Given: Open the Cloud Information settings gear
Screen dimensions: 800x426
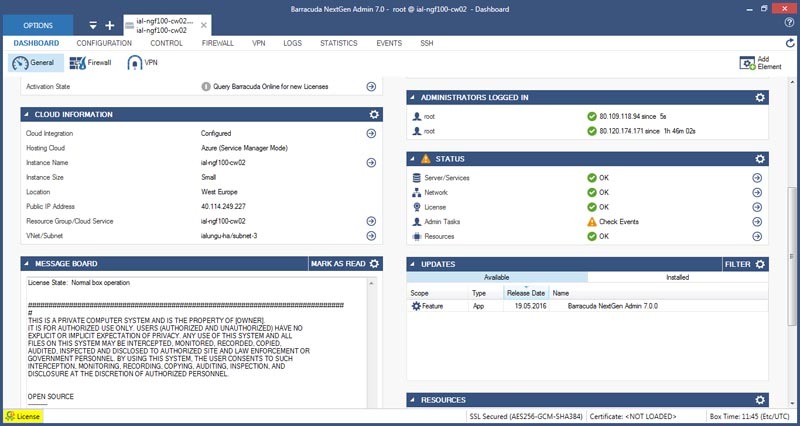Looking at the screenshot, I should click(x=374, y=114).
